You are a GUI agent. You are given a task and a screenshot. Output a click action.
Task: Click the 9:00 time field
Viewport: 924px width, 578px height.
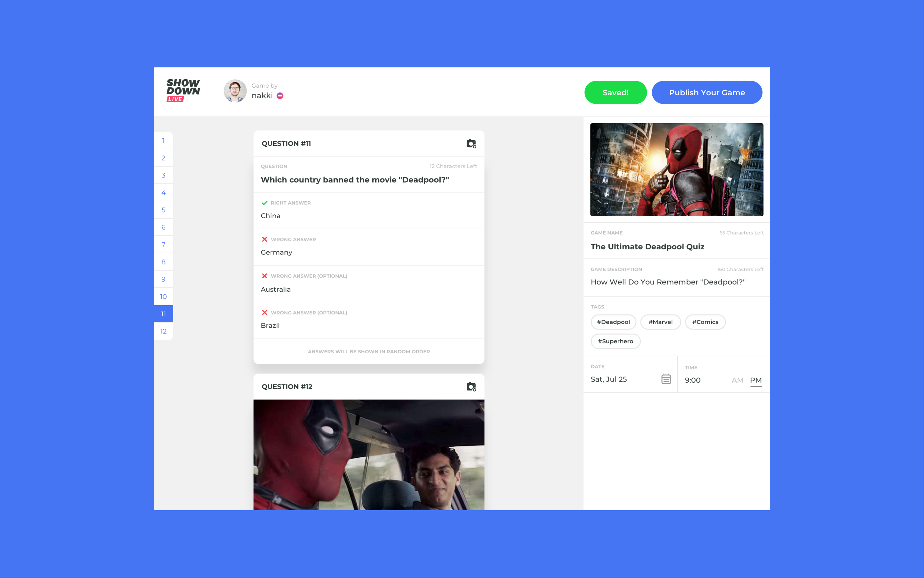(692, 380)
